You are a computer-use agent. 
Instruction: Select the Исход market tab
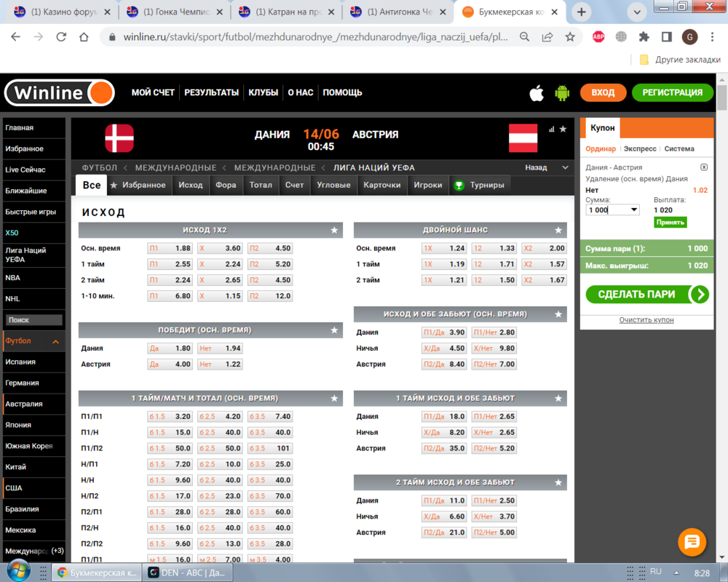pos(190,186)
